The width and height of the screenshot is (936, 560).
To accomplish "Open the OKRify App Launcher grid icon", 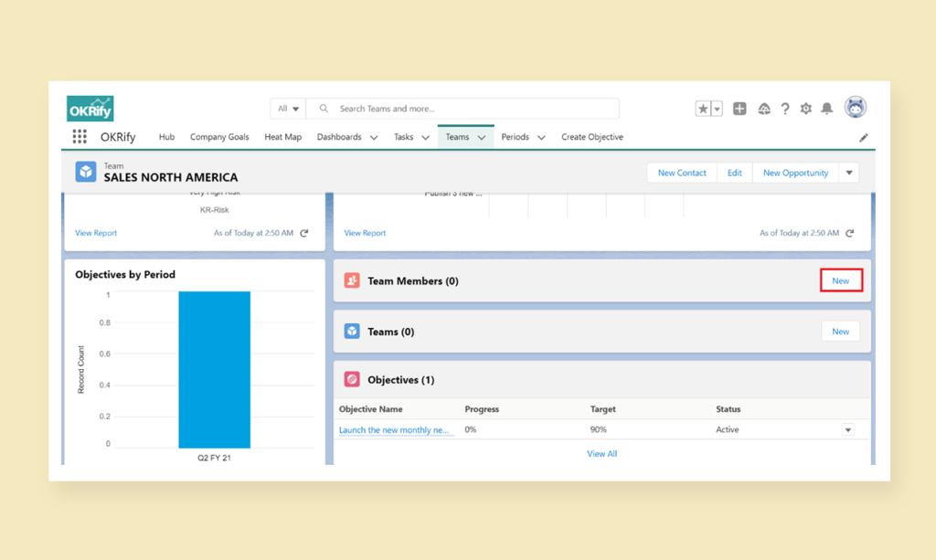I will point(80,137).
